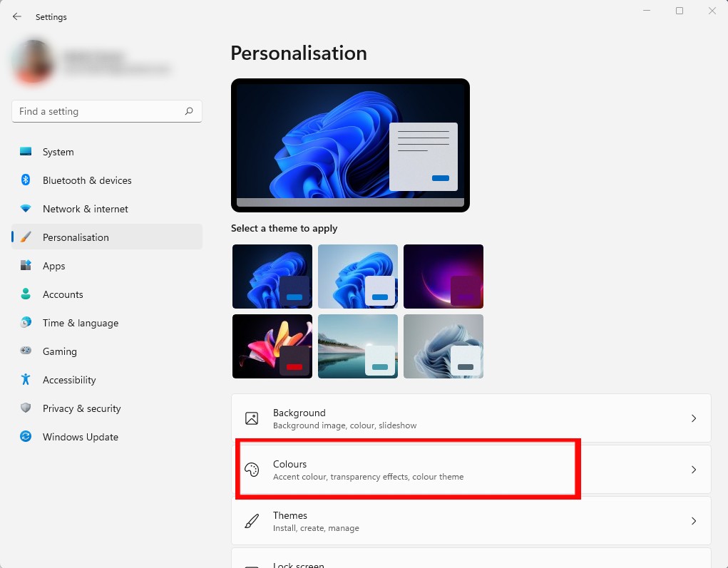Open the Background settings label
This screenshot has width=728, height=568.
(x=299, y=413)
